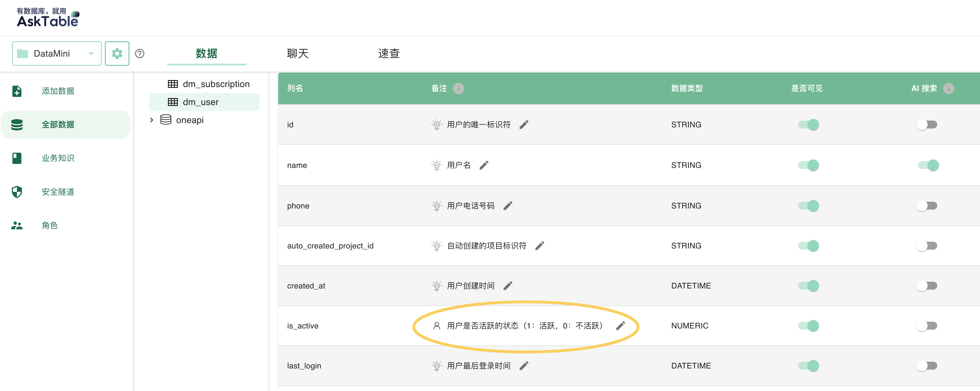Image resolution: width=980 pixels, height=391 pixels.
Task: Open 业务知识 sidebar section
Action: point(58,158)
